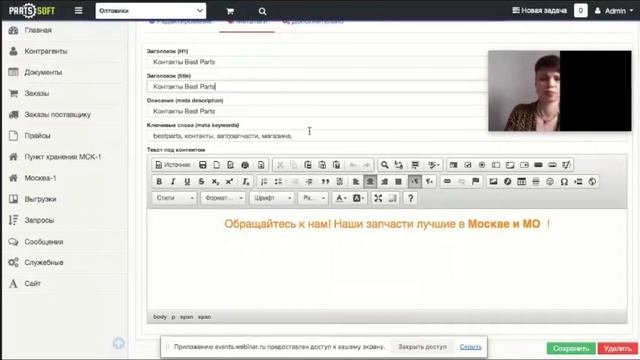Insert a Selection Field form icon
Screen dimensions: 640x360
click(524, 165)
